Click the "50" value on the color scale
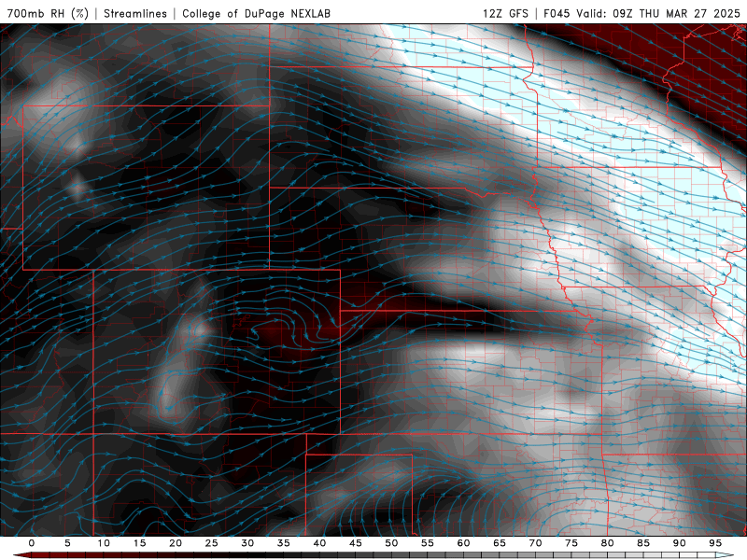The height and width of the screenshot is (560, 747). click(x=391, y=543)
